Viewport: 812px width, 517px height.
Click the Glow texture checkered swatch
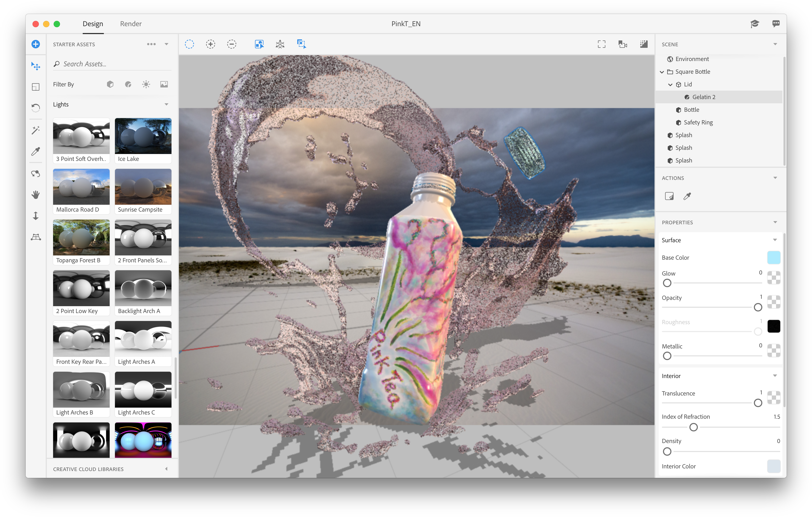coord(774,278)
